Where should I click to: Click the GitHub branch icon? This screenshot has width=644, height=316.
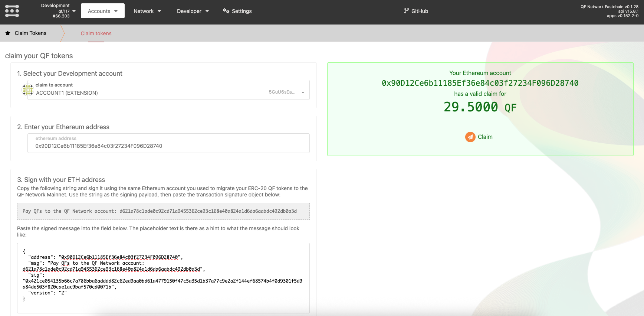pyautogui.click(x=406, y=11)
